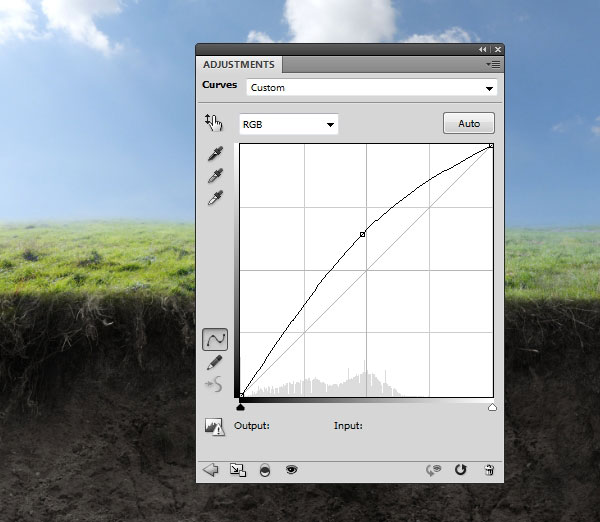The image size is (600, 522).
Task: Select the ADJUSTMENTS tab
Action: pos(239,64)
